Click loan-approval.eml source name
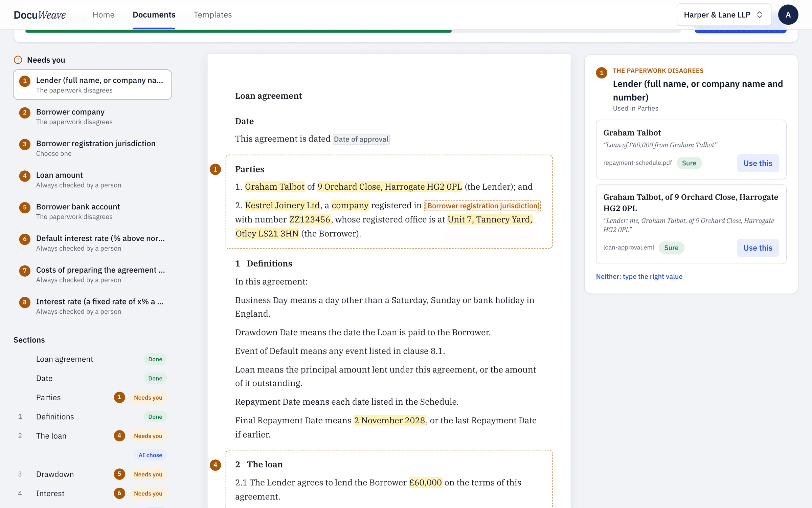 (x=629, y=247)
